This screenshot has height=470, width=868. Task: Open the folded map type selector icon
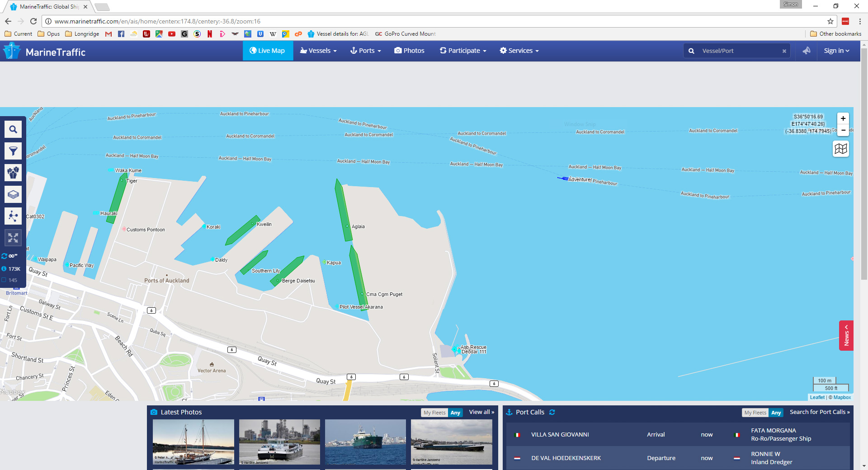coord(840,149)
